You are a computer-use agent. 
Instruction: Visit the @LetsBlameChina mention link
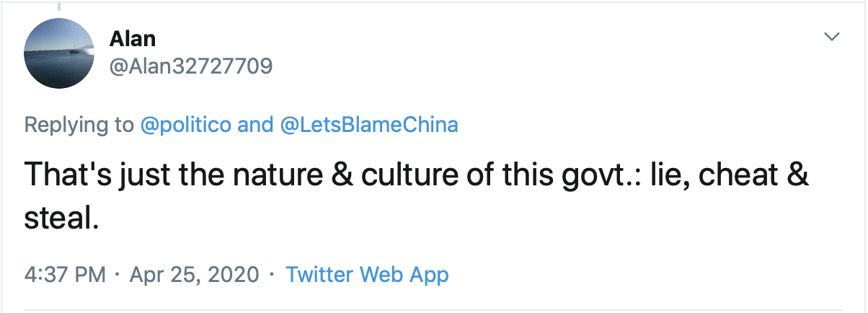point(366,125)
